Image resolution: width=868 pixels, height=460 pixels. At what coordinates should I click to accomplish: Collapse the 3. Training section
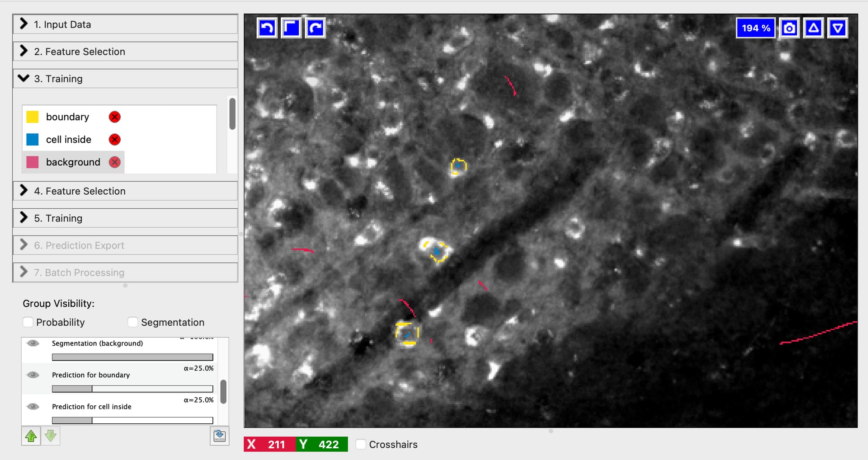tap(125, 79)
